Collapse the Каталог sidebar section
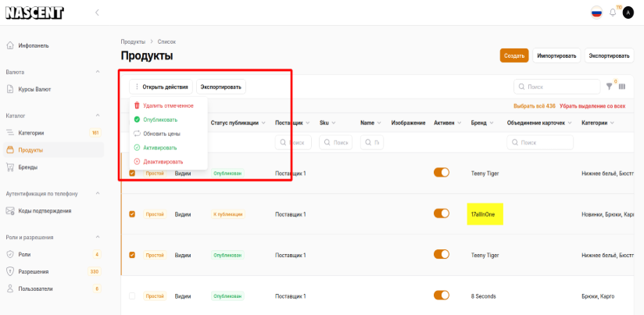644x315 pixels. [x=98, y=116]
